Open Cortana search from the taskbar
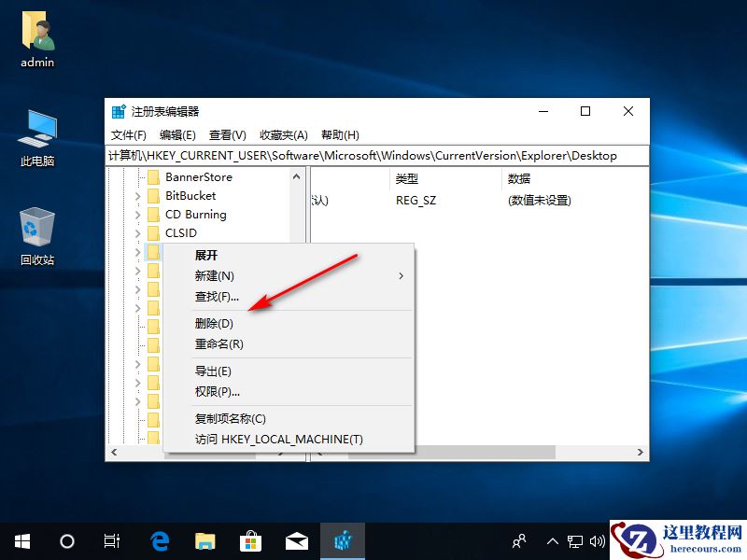 pos(66,540)
